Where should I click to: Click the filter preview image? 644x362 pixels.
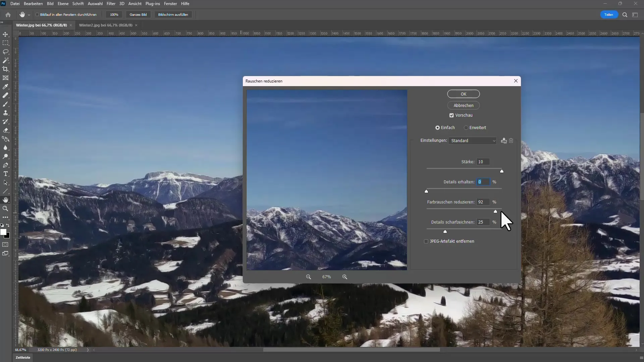coord(327,180)
